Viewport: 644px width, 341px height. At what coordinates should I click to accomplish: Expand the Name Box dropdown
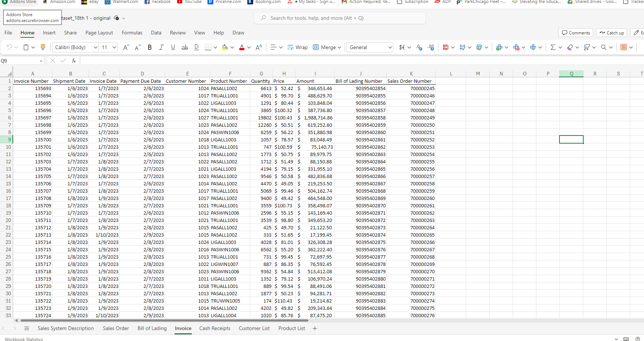click(x=41, y=61)
